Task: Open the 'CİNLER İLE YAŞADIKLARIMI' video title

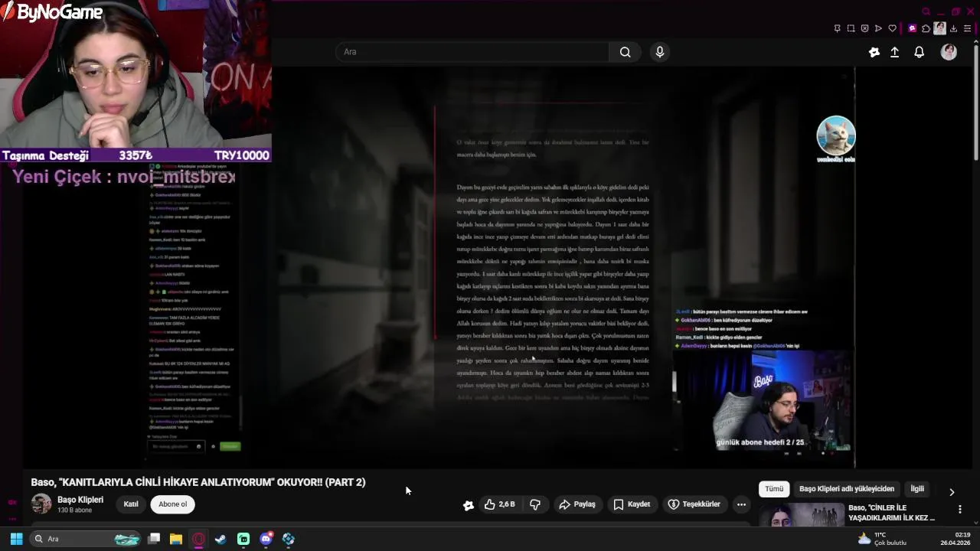Action: point(891,513)
